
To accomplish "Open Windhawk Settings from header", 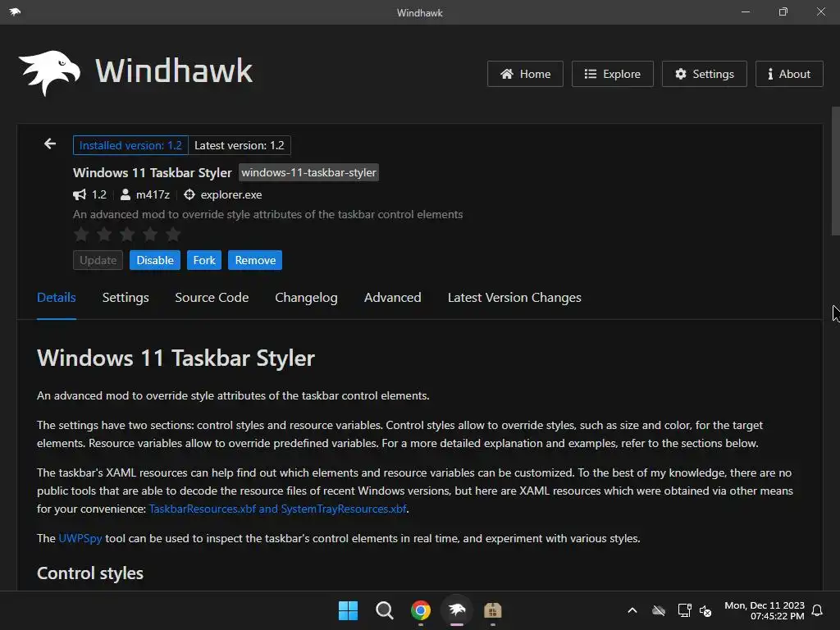I will (704, 74).
